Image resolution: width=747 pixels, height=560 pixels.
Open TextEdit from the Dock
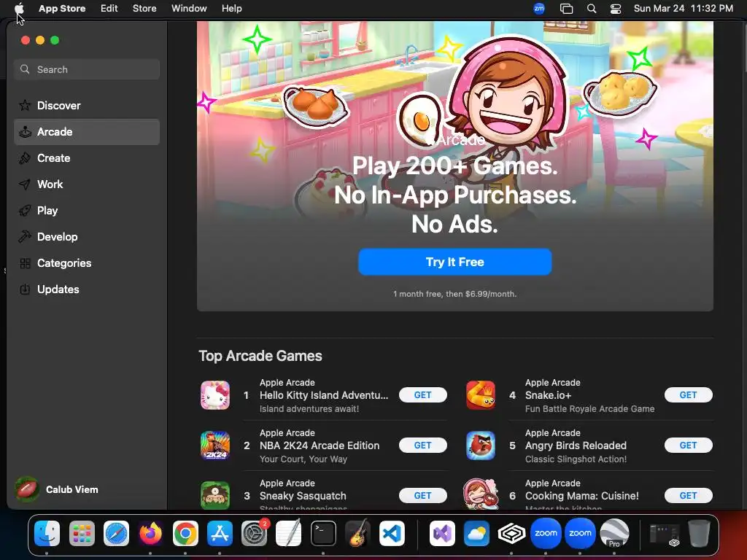tap(289, 533)
